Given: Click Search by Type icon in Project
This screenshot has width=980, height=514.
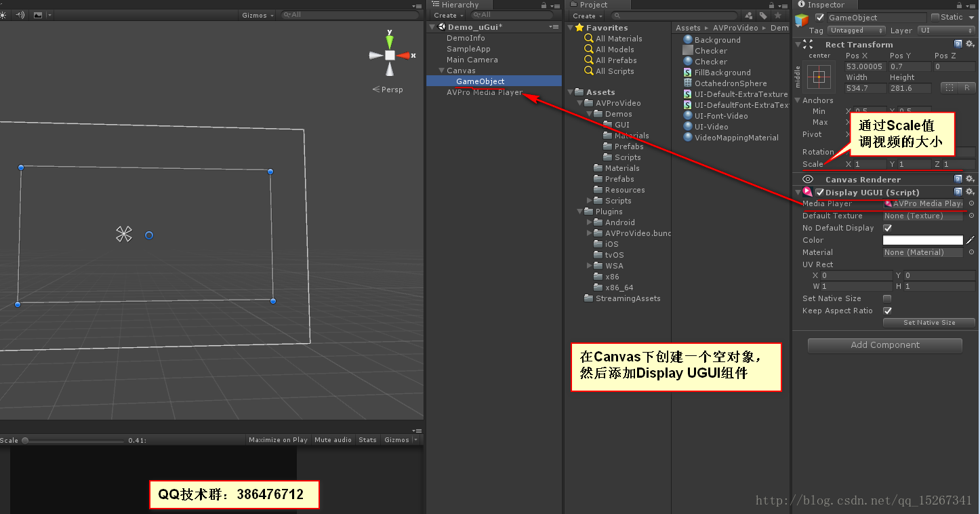Looking at the screenshot, I should point(750,16).
